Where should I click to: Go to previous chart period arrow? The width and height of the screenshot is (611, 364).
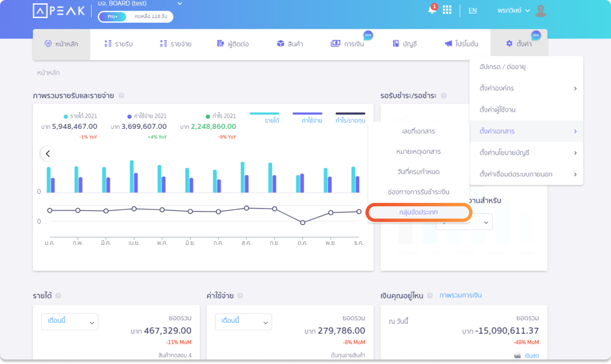(48, 154)
